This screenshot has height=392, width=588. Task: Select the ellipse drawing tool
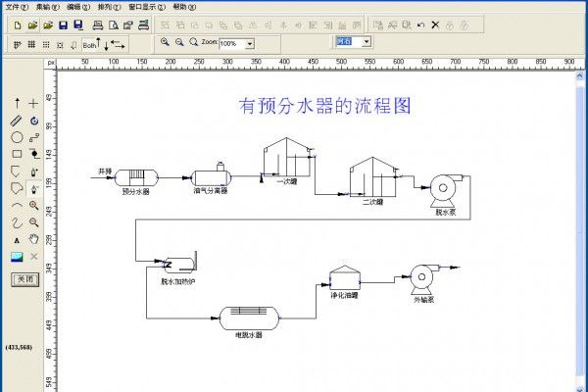17,137
